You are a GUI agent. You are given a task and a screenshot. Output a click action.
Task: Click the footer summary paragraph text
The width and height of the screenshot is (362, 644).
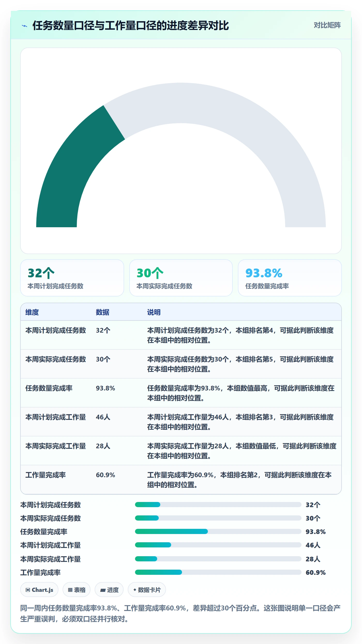tap(180, 614)
